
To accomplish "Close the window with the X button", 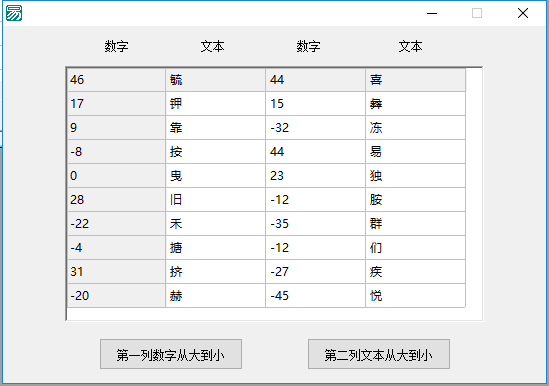I will 523,13.
